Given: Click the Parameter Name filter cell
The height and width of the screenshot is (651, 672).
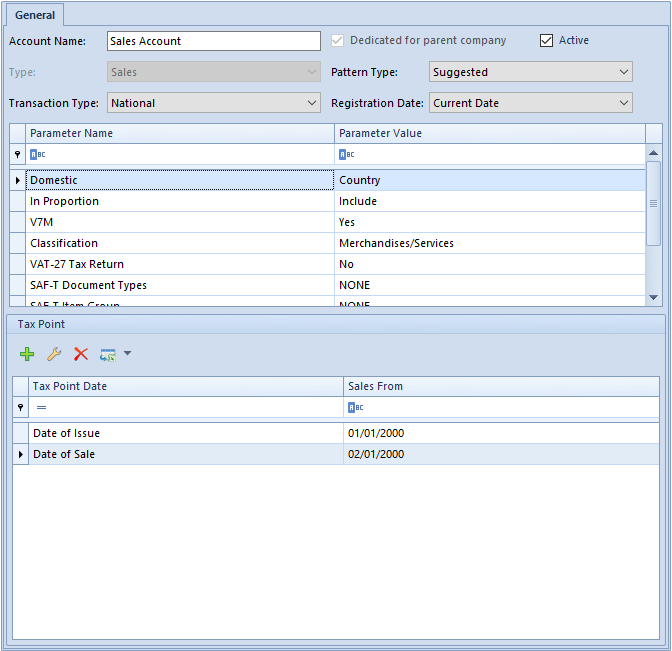Looking at the screenshot, I should [x=180, y=154].
